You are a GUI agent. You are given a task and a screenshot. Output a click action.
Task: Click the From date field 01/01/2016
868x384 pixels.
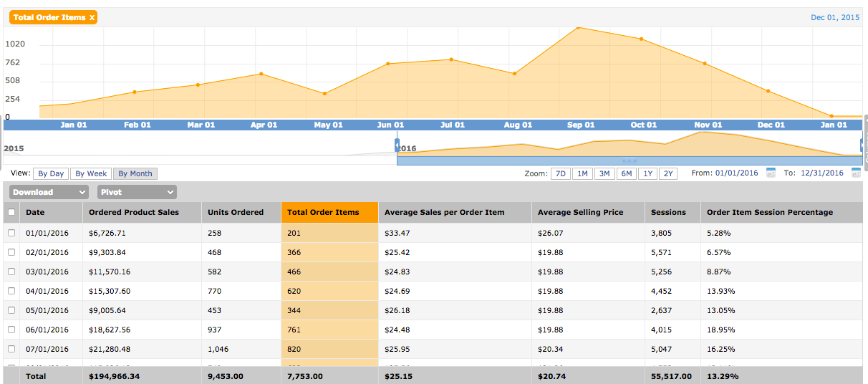click(x=736, y=173)
